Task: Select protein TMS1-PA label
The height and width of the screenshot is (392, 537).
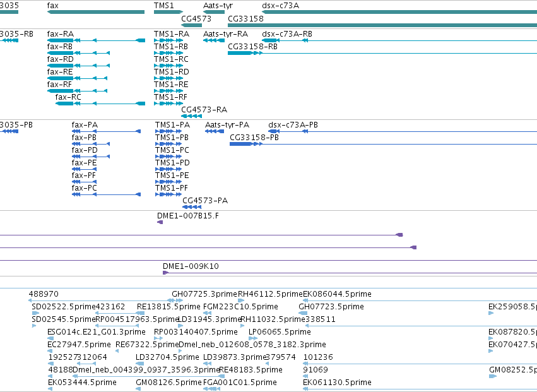Action: click(172, 125)
